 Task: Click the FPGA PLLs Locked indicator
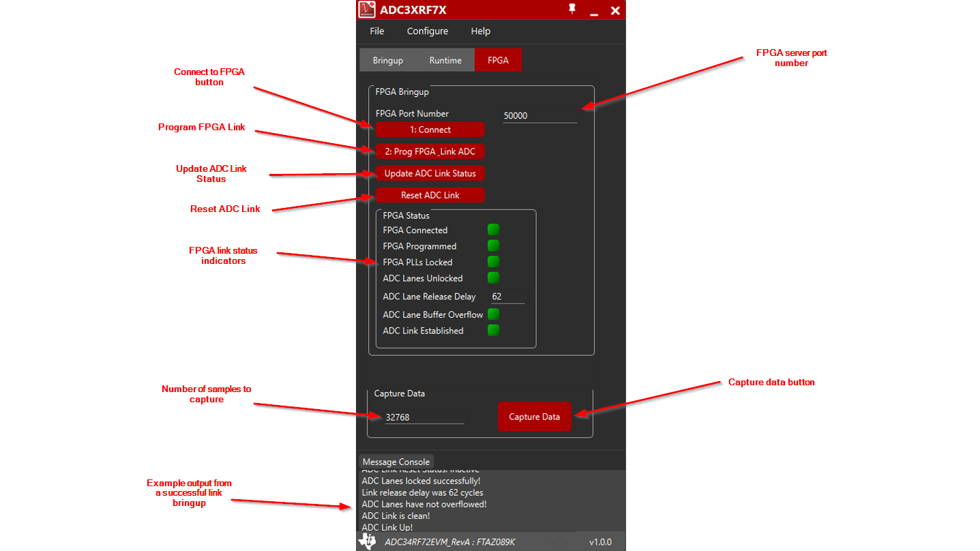(493, 262)
